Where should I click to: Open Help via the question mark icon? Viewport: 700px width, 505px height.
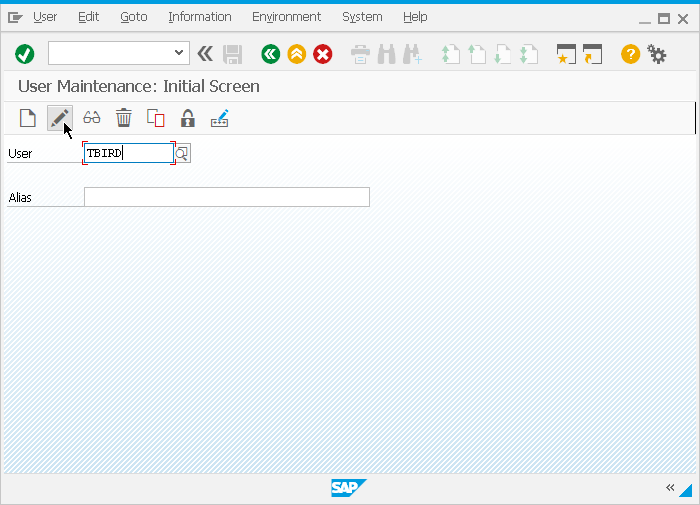click(x=630, y=54)
